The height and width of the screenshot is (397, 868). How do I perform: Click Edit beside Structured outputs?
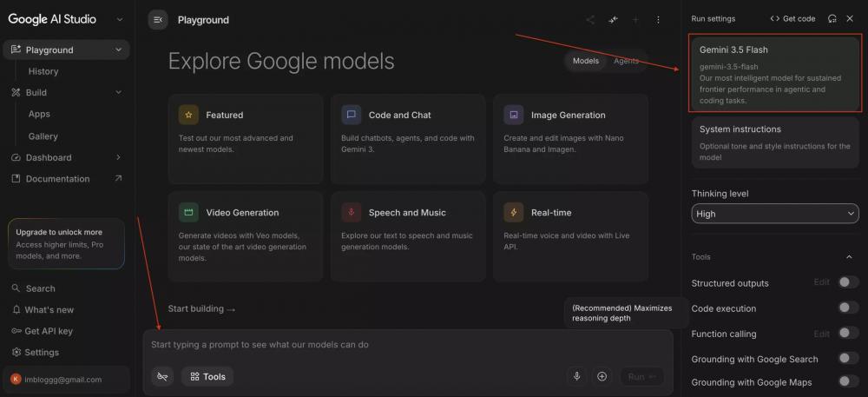[821, 282]
